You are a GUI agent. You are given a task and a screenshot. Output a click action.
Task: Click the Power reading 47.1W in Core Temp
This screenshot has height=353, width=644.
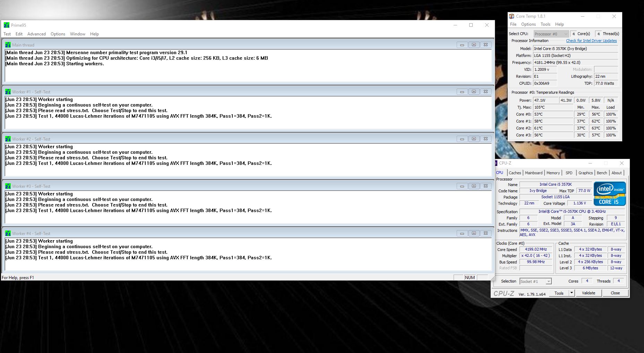[546, 100]
